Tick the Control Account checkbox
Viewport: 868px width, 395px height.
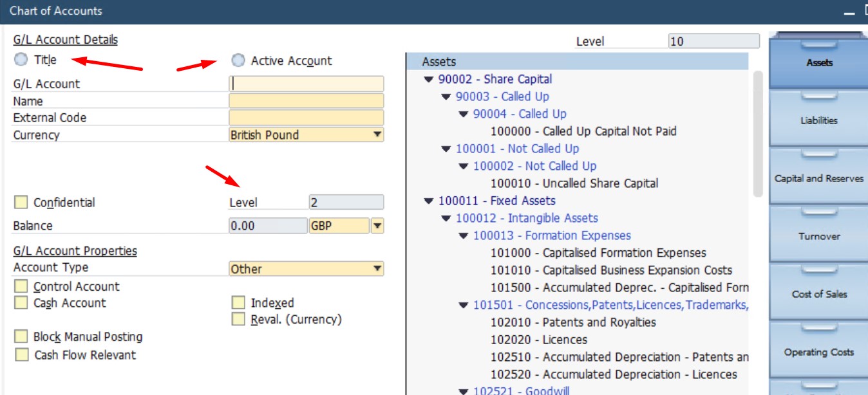tap(21, 286)
